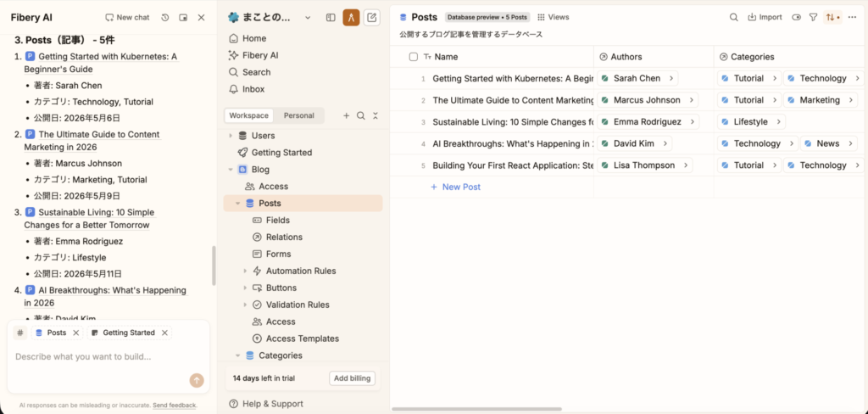Close the Fibery AI panel
This screenshot has width=868, height=414.
click(202, 18)
